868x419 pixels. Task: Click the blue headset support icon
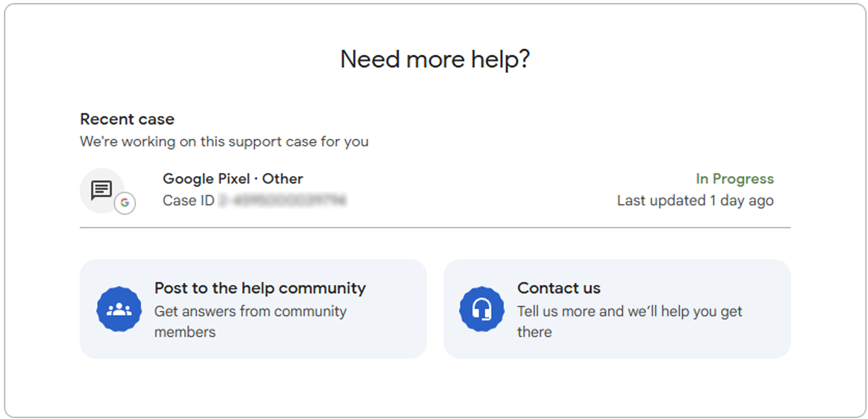(x=482, y=309)
